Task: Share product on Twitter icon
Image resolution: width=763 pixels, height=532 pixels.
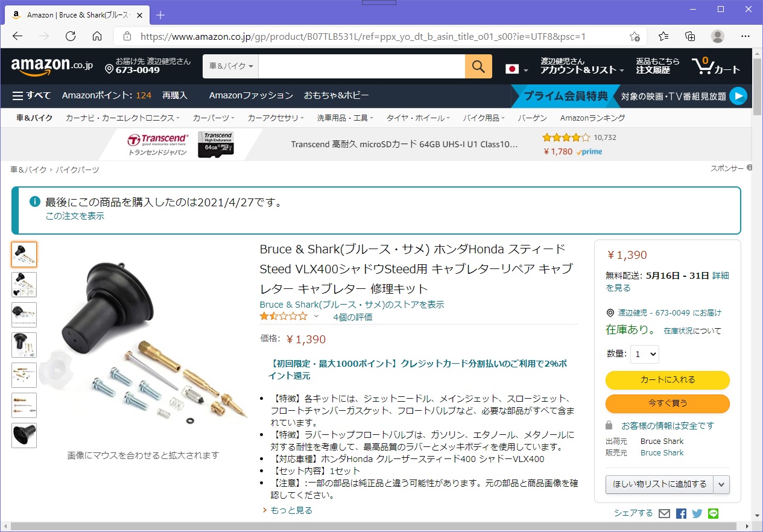Action: pyautogui.click(x=697, y=514)
